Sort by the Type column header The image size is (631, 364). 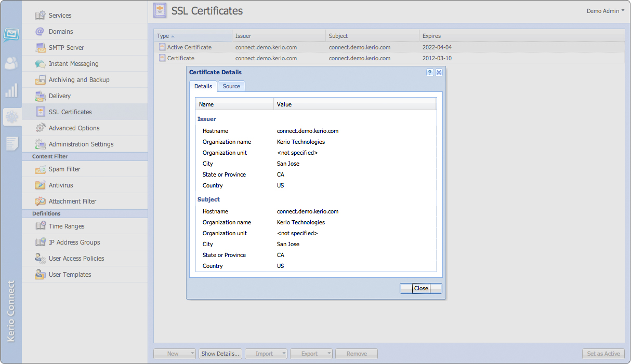tap(193, 36)
